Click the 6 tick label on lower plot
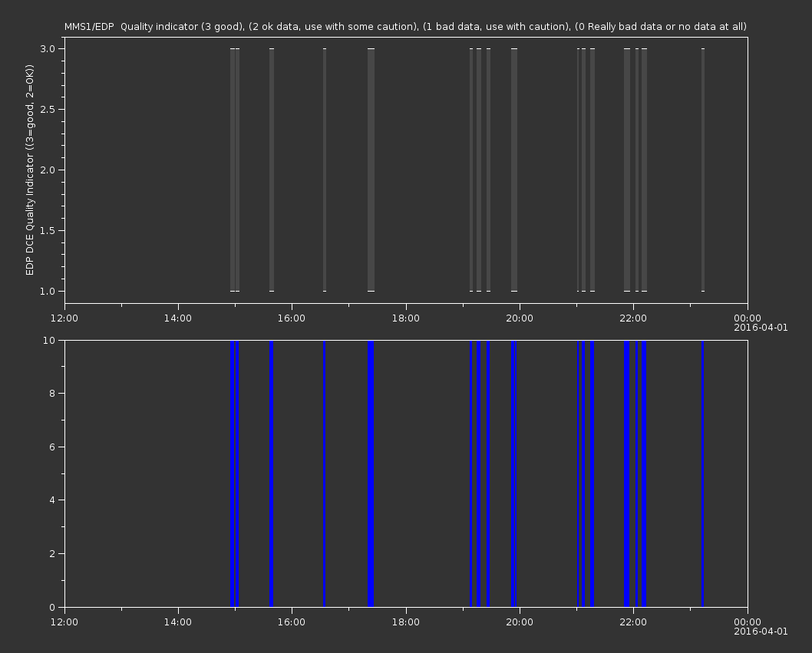The image size is (812, 653). click(52, 447)
